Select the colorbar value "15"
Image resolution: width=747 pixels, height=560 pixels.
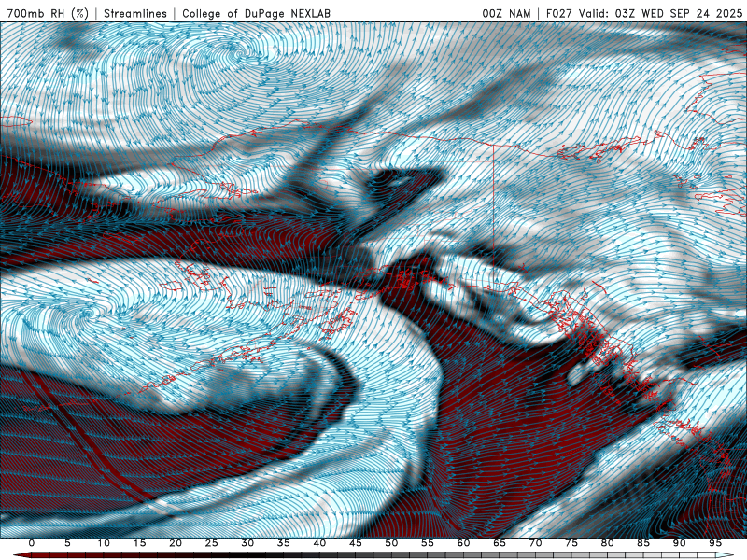pyautogui.click(x=139, y=543)
